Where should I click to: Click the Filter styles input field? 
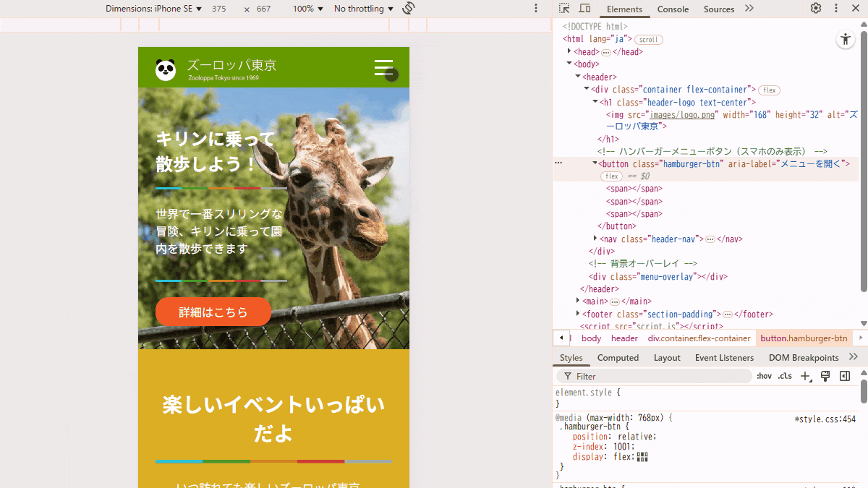pyautogui.click(x=655, y=376)
